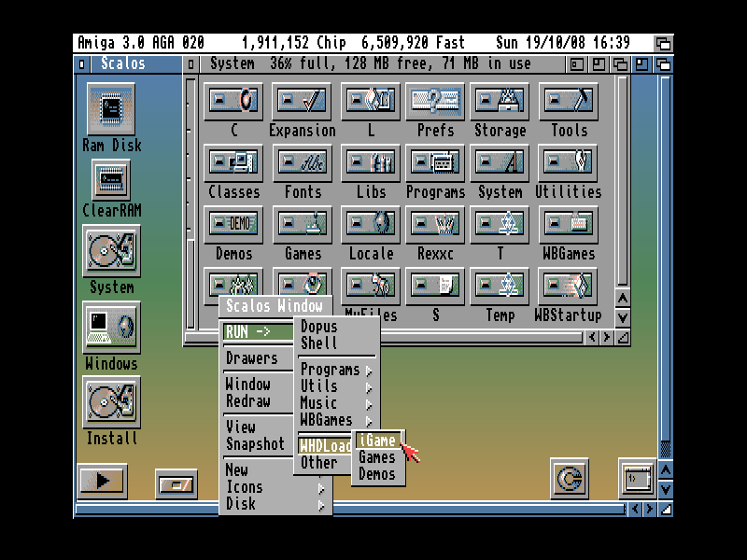Open the Demos drawer icon
Screen dimensions: 747x560
(x=233, y=224)
